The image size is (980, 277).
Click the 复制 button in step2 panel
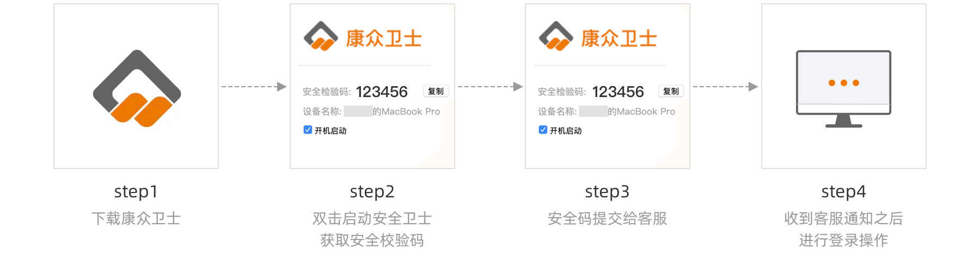coord(436,91)
